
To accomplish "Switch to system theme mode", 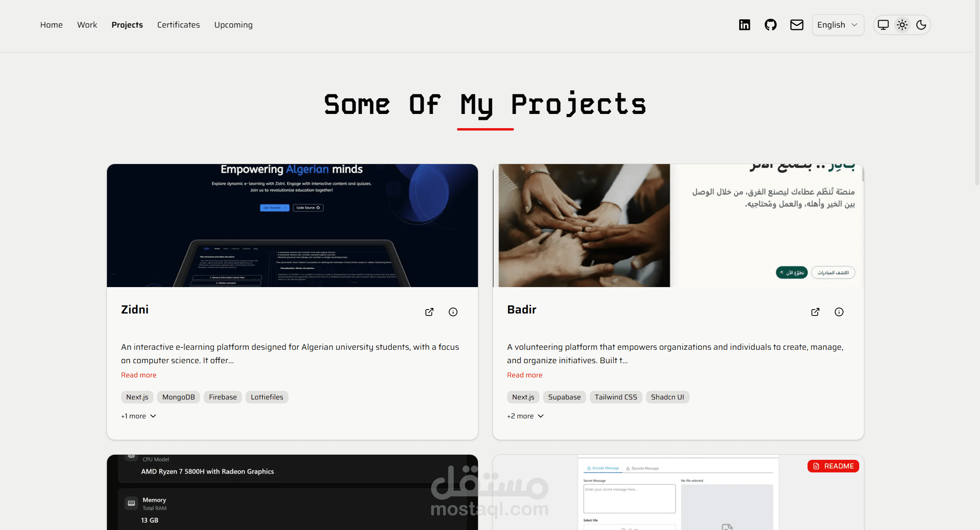I will click(x=883, y=25).
